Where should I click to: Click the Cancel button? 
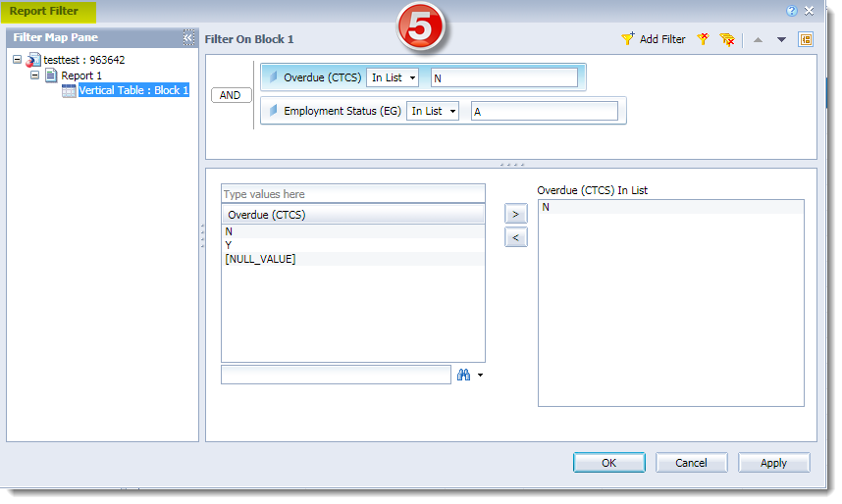click(x=691, y=463)
